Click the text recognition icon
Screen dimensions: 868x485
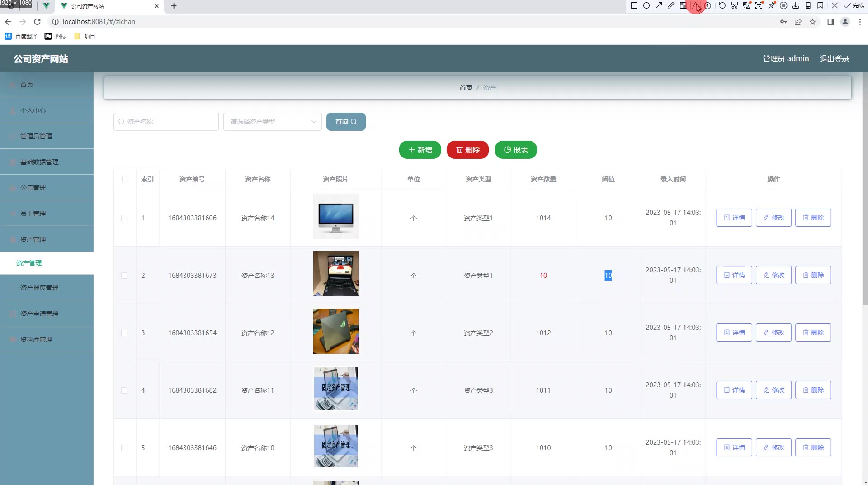click(x=759, y=6)
